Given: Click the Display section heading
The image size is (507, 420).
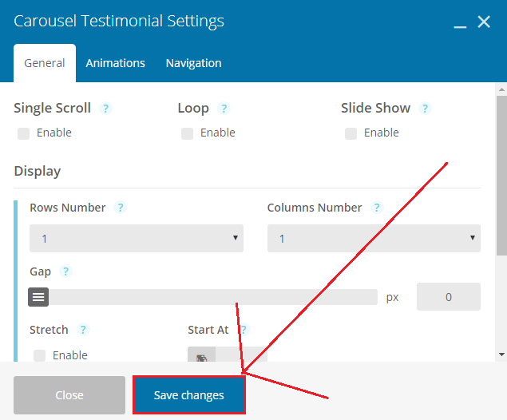Looking at the screenshot, I should click(x=38, y=171).
